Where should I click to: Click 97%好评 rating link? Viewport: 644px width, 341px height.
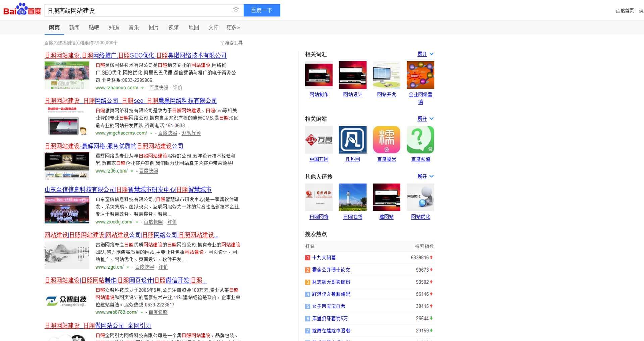pos(191,133)
